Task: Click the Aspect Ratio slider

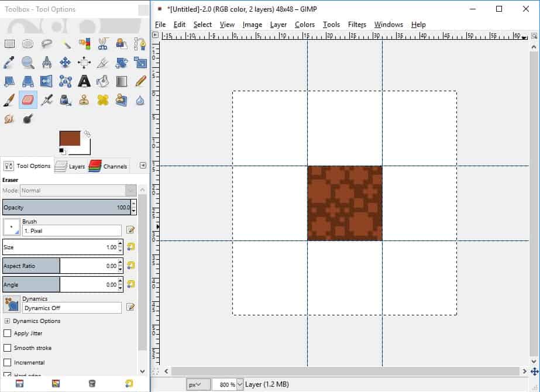Action: (x=60, y=266)
